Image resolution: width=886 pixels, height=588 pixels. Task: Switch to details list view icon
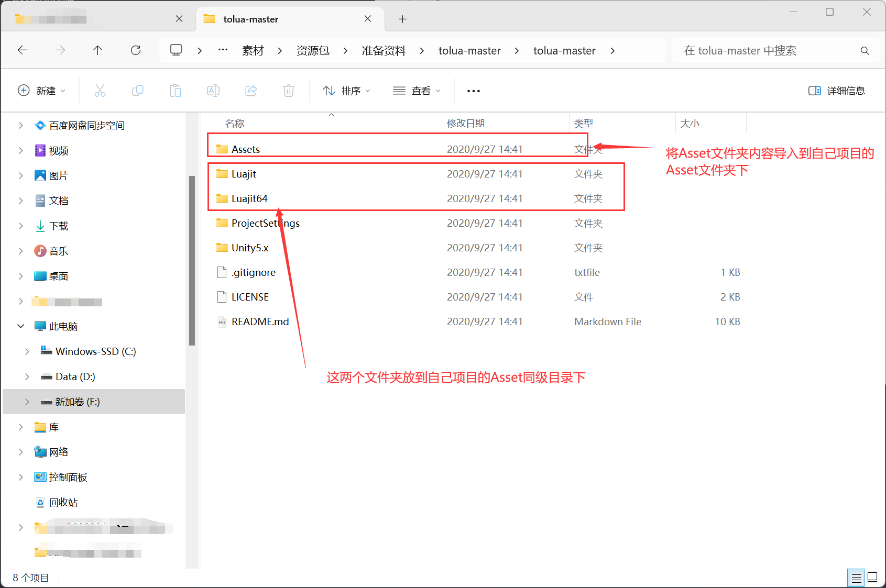(x=856, y=578)
